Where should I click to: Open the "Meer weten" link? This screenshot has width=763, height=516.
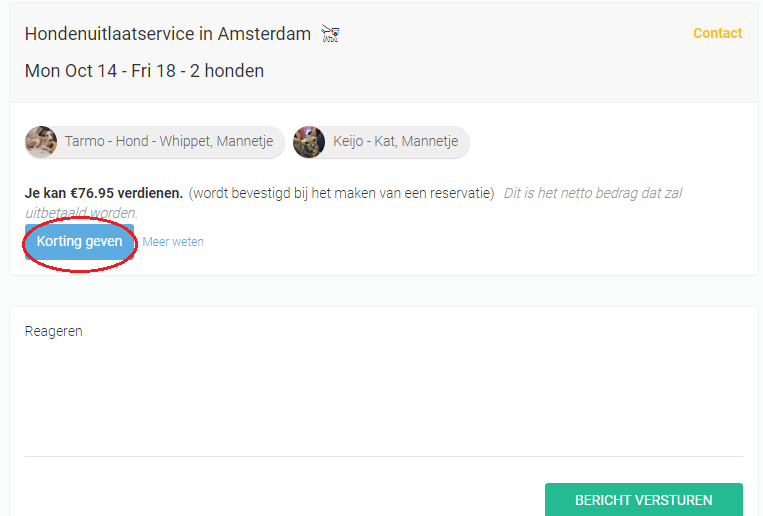[x=173, y=242]
